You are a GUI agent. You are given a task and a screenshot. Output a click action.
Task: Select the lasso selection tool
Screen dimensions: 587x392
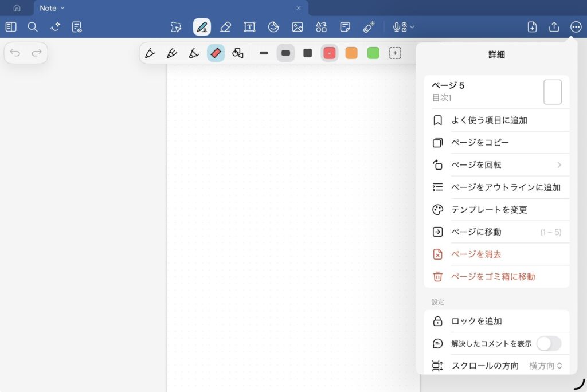(x=176, y=27)
